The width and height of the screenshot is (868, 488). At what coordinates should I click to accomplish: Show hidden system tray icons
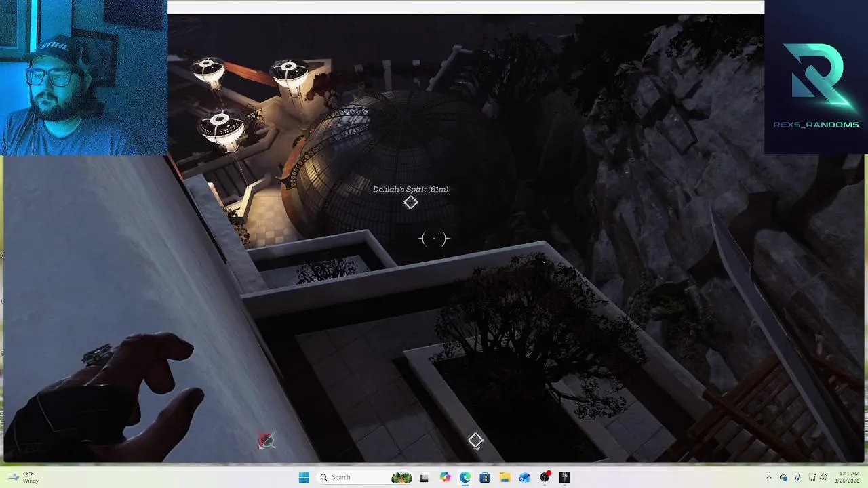coord(769,477)
